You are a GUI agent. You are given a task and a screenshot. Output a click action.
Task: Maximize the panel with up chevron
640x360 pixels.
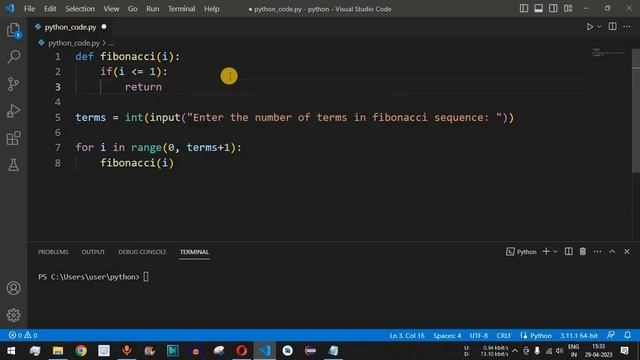[x=612, y=251]
